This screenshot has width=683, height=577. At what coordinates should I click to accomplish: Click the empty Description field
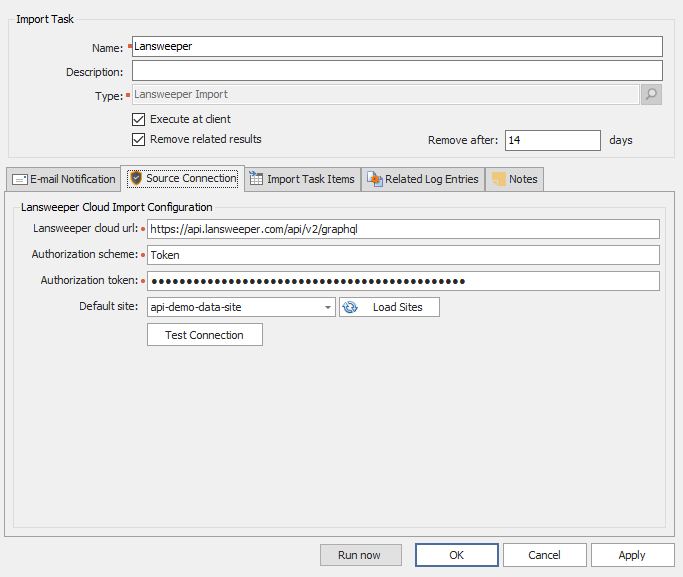click(x=397, y=71)
